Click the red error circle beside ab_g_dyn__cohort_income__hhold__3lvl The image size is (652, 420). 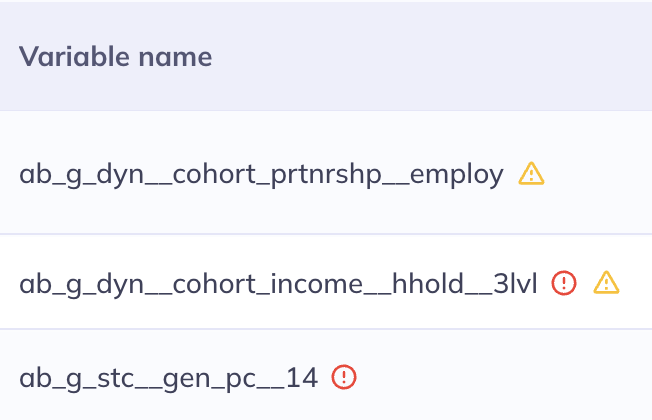point(564,283)
